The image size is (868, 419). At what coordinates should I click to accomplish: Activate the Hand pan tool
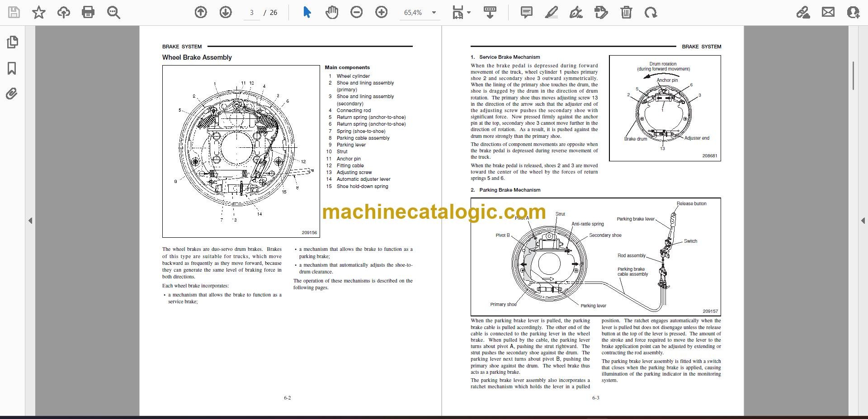332,12
